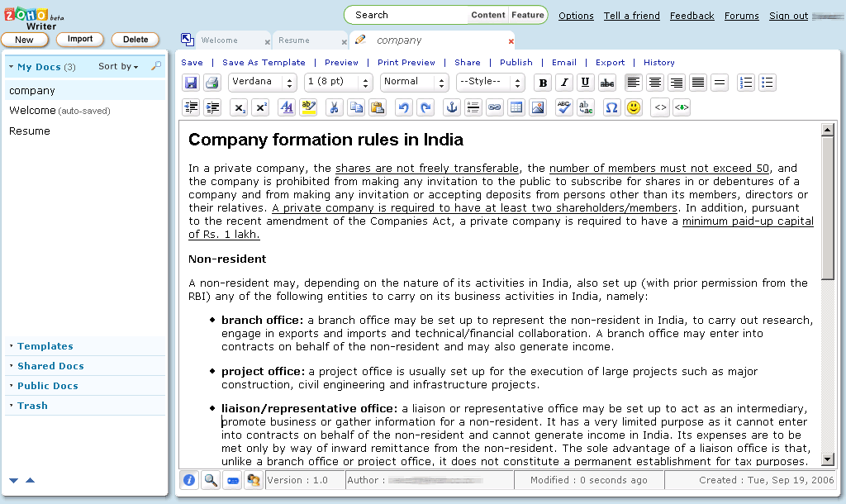The image size is (846, 504).
Task: Insert a hyperlink with the chain icon
Action: pos(494,107)
